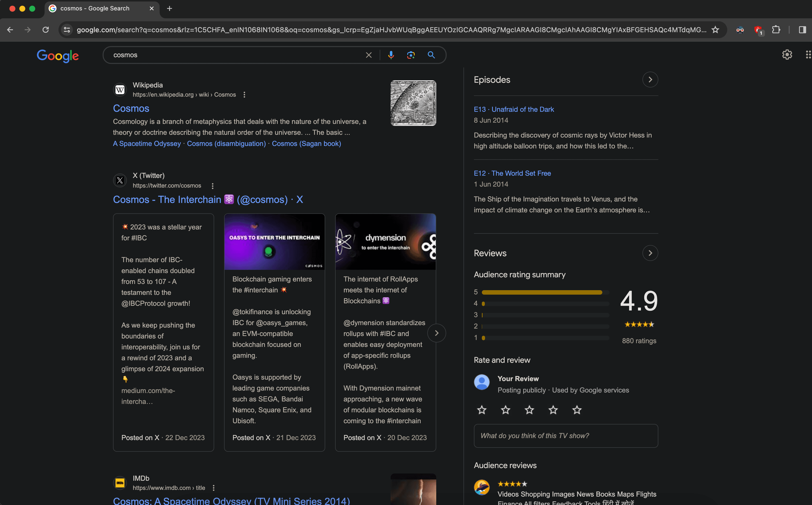Give a five-star rating under Rate and review
The width and height of the screenshot is (812, 505).
(x=577, y=410)
